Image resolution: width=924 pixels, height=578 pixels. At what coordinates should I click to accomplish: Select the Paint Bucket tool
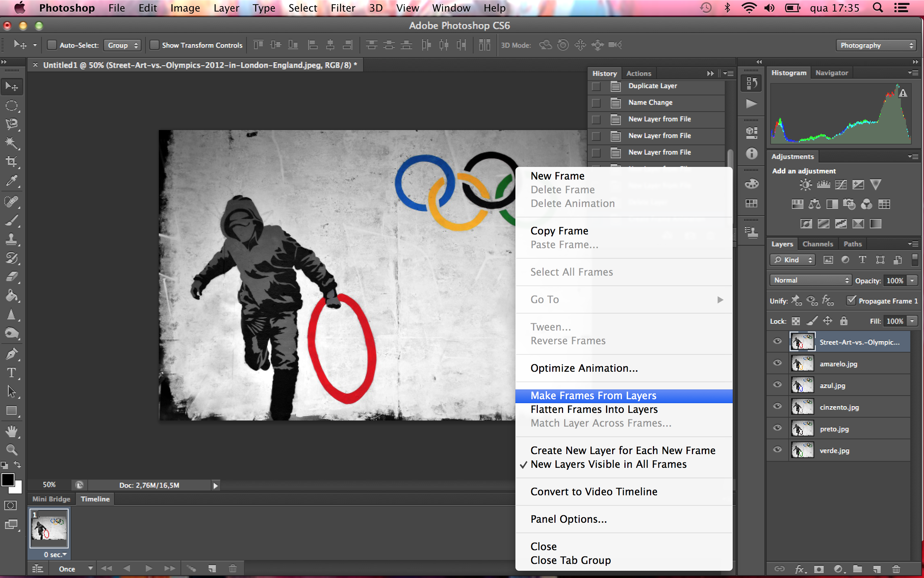[x=12, y=296]
